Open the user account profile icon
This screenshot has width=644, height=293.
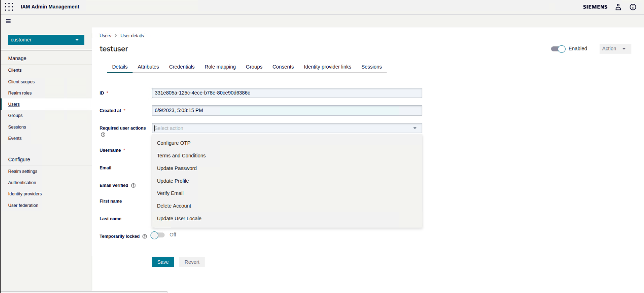(618, 7)
